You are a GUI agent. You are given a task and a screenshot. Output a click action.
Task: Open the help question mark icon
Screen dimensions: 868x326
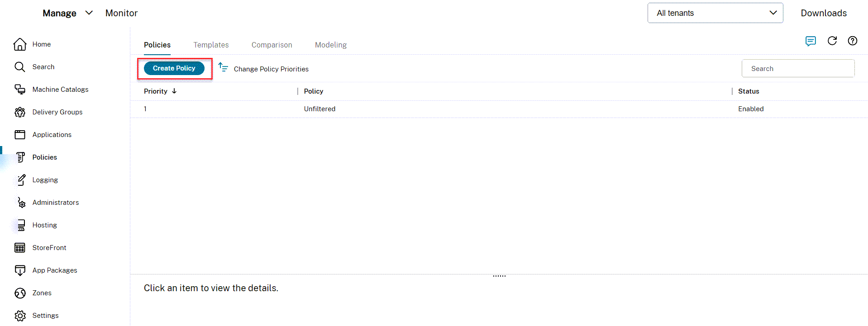pos(853,41)
